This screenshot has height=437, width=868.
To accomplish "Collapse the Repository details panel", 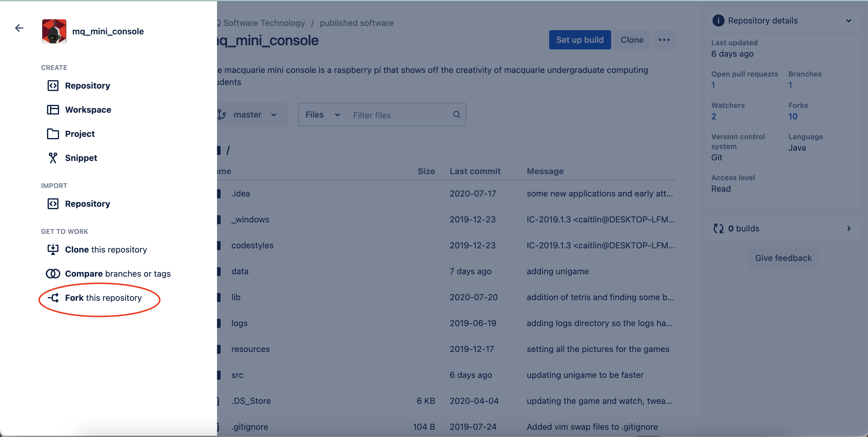I will (848, 21).
